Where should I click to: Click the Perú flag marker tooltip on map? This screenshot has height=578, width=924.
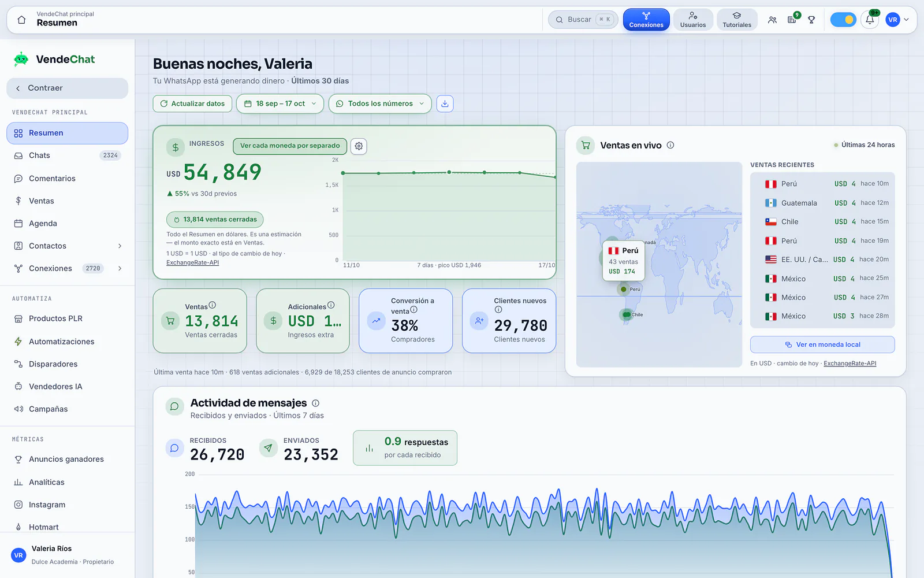coord(623,261)
